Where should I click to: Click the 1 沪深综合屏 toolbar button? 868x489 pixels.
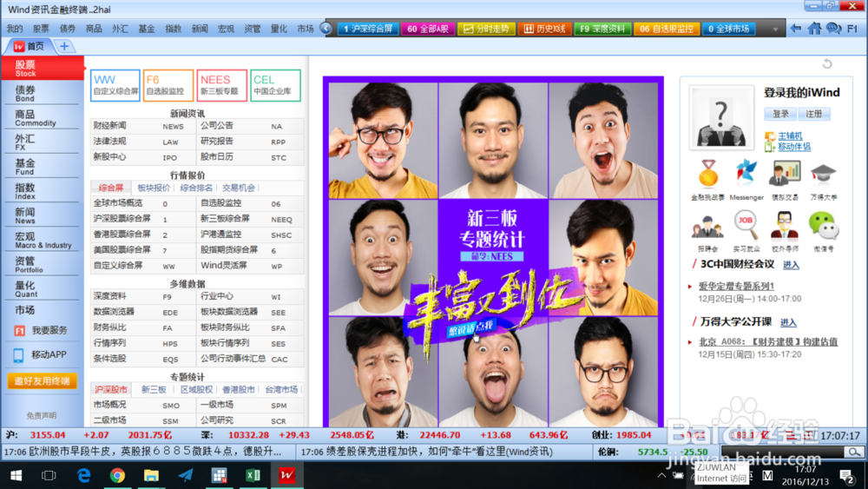[367, 29]
